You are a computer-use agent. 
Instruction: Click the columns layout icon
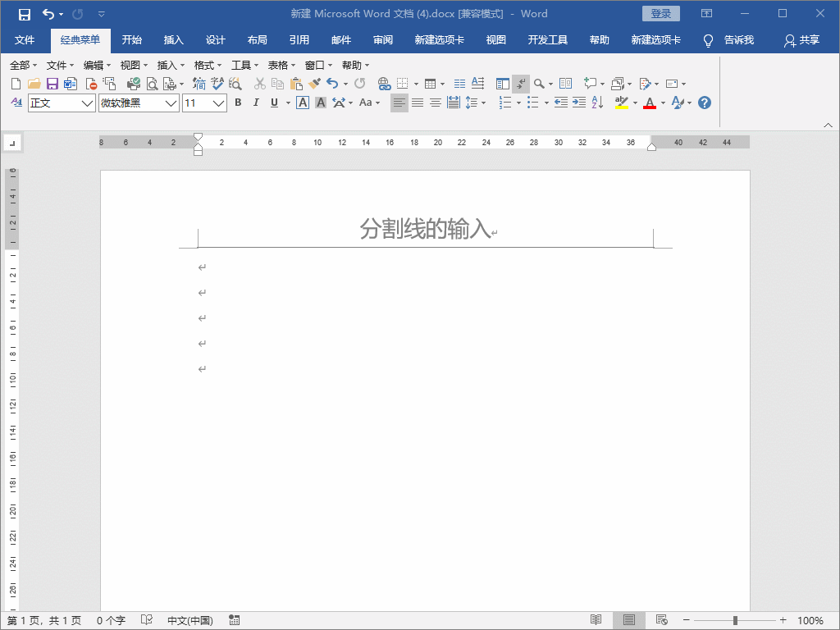click(459, 84)
